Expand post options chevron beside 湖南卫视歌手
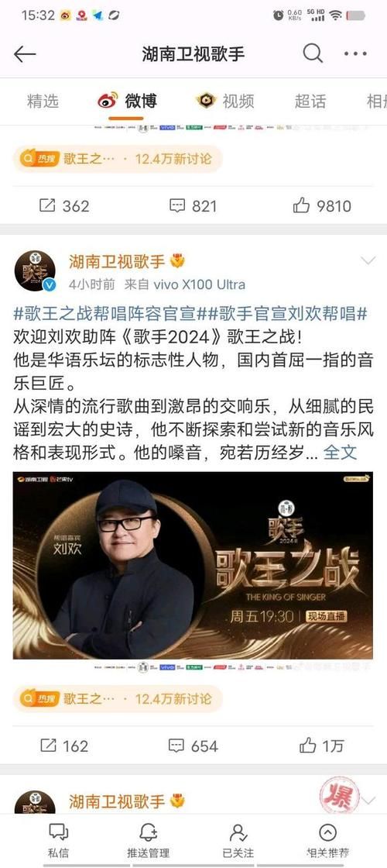Screen dimensions: 387x868 tap(368, 261)
